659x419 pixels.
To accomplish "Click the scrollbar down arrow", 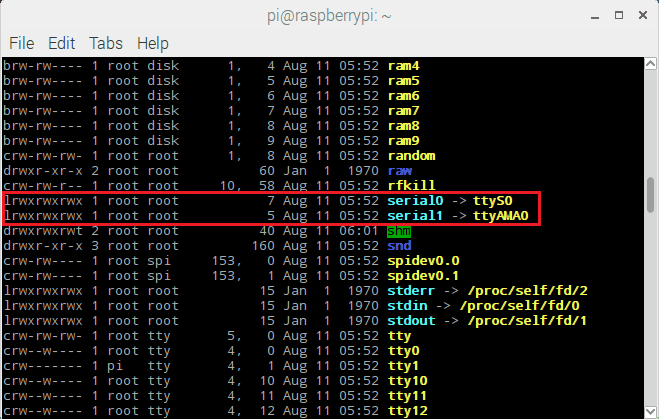I will [x=651, y=411].
